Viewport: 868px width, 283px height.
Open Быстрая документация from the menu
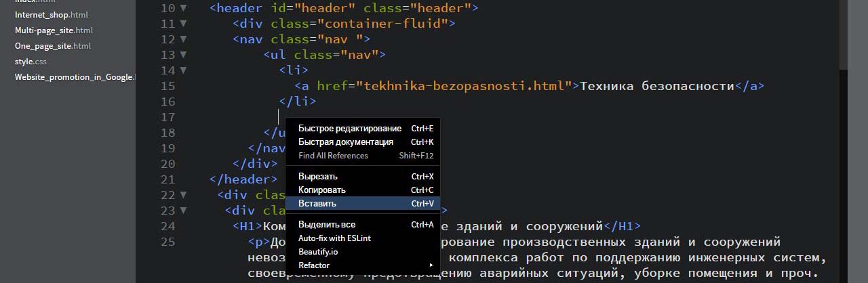pos(346,141)
